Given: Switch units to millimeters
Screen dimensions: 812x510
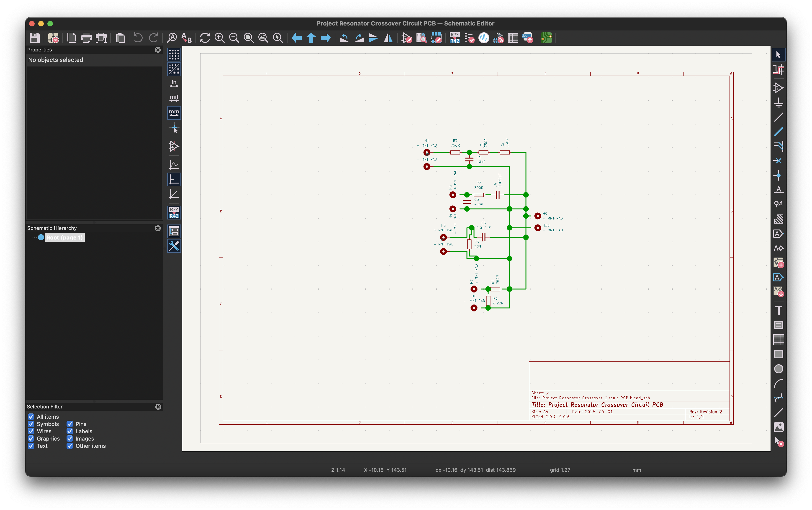Looking at the screenshot, I should (x=174, y=113).
